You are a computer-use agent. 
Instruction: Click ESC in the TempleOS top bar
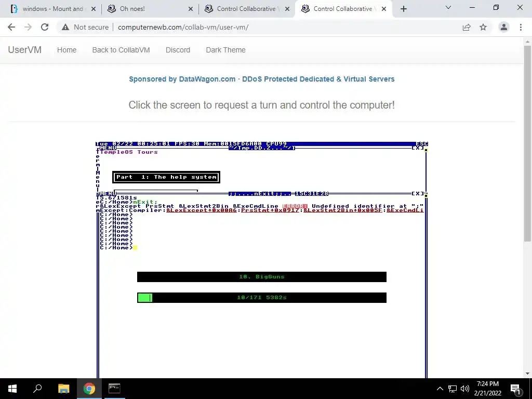(422, 144)
